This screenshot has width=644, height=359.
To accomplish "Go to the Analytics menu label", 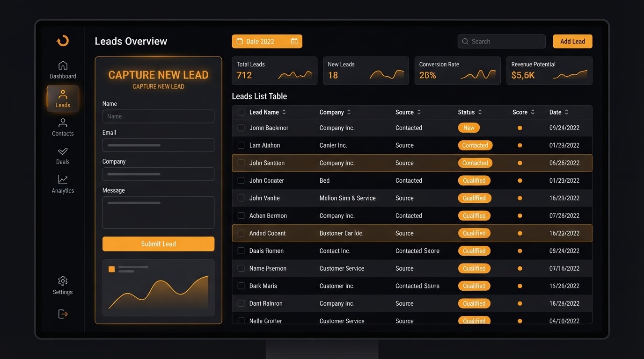I will coord(63,191).
